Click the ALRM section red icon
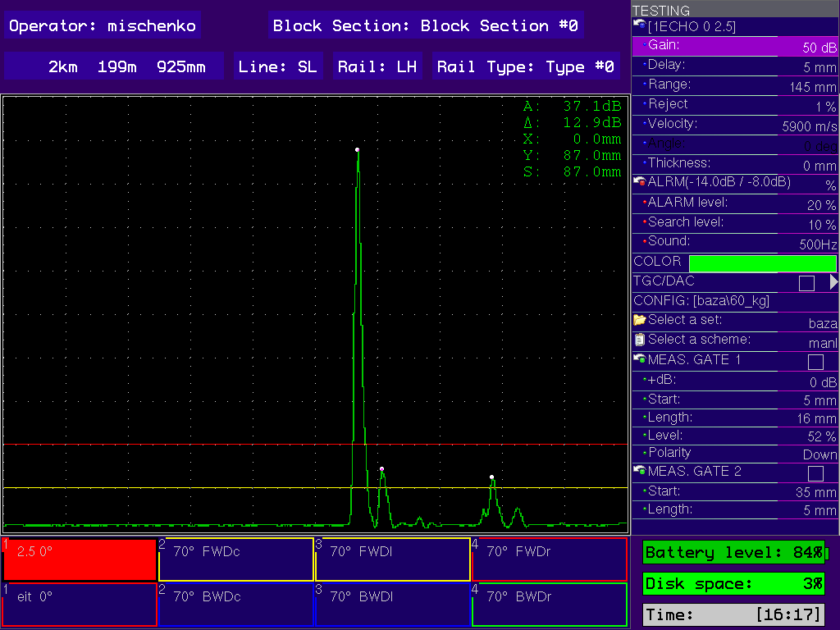Image resolution: width=840 pixels, height=630 pixels. tap(640, 182)
